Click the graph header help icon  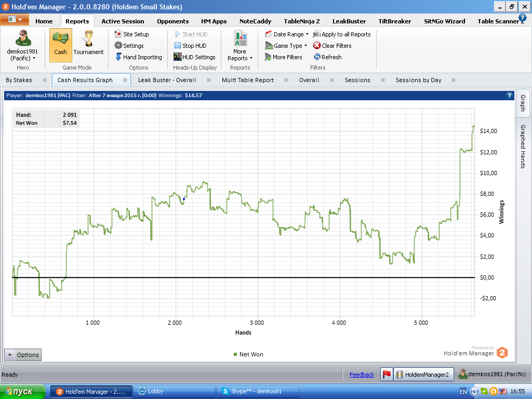coord(509,96)
